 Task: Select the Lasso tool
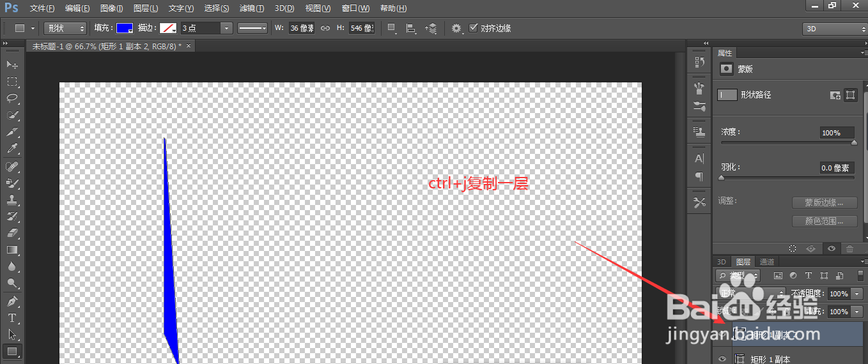12,98
